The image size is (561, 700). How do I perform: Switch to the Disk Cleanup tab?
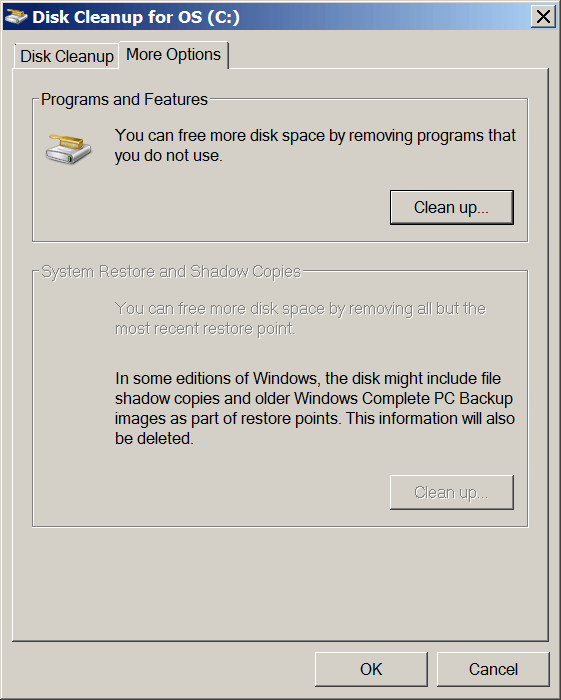[x=66, y=57]
